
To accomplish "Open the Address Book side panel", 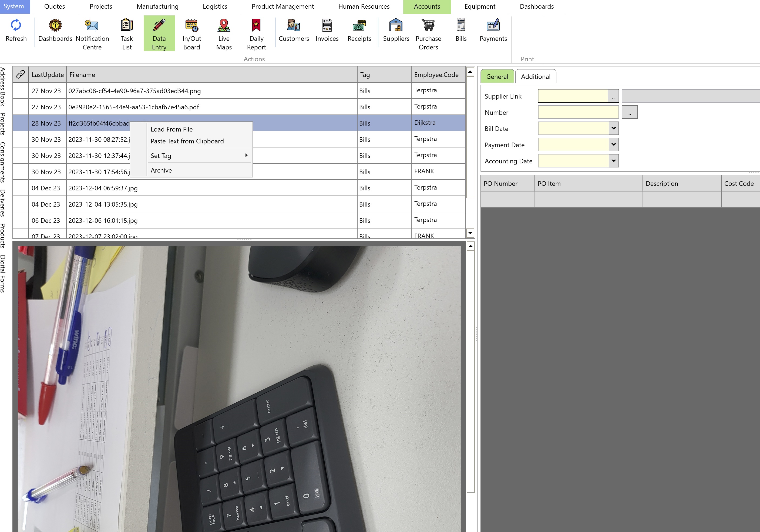I will point(3,87).
